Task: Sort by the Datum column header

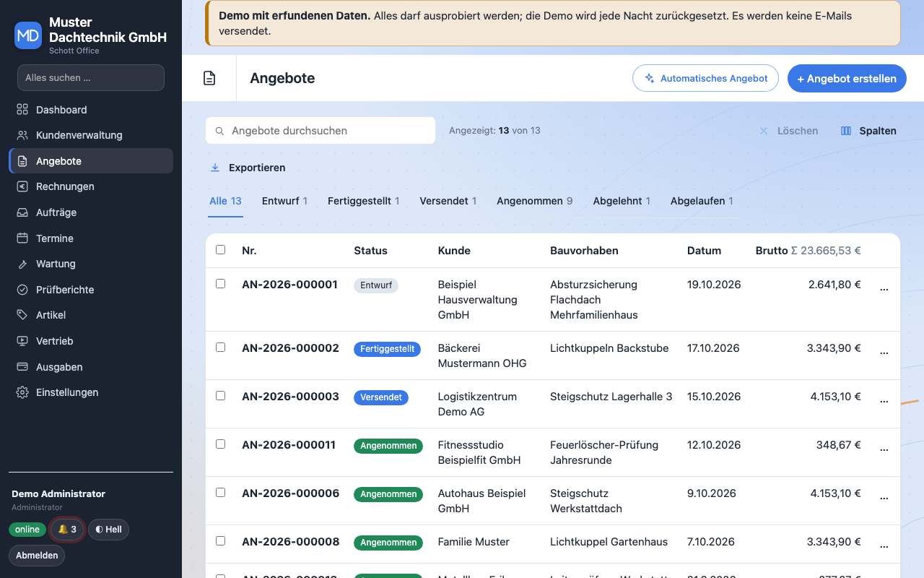Action: (x=704, y=251)
